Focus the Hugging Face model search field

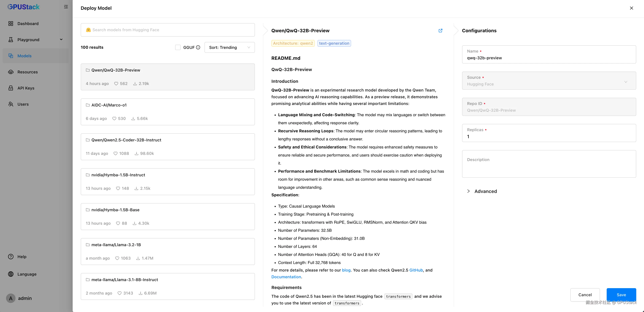(167, 30)
